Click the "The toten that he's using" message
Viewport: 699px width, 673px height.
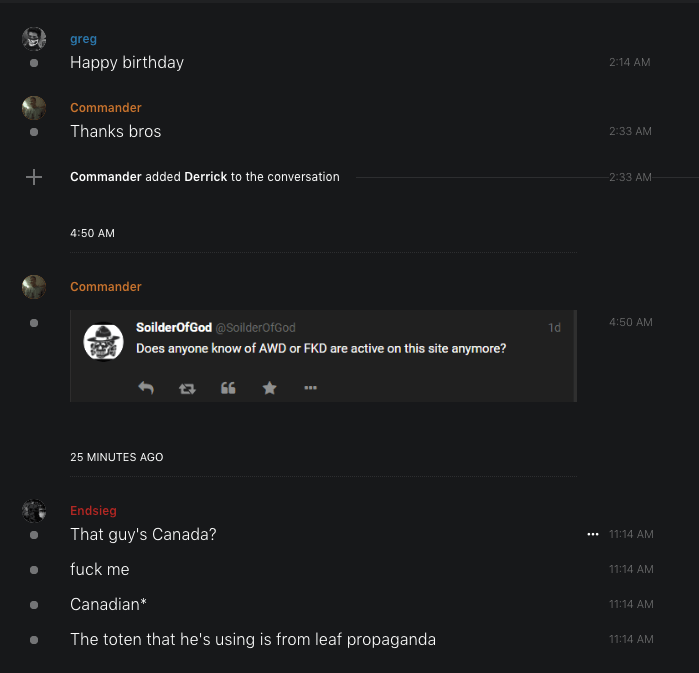[x=252, y=639]
